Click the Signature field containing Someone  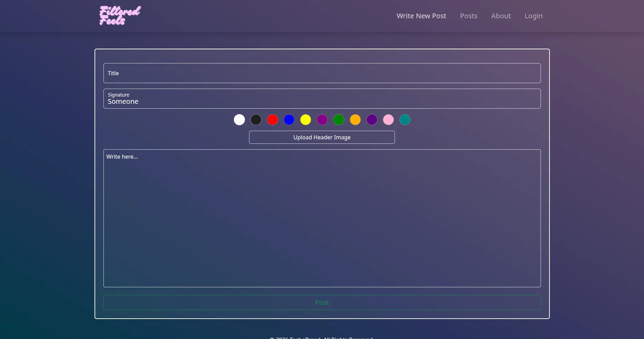(322, 99)
